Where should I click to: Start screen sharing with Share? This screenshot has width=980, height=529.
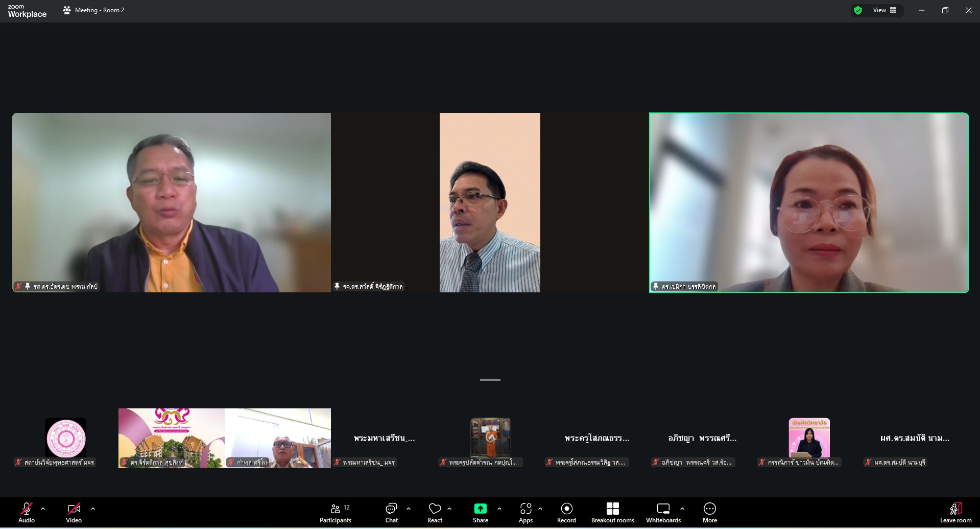480,513
